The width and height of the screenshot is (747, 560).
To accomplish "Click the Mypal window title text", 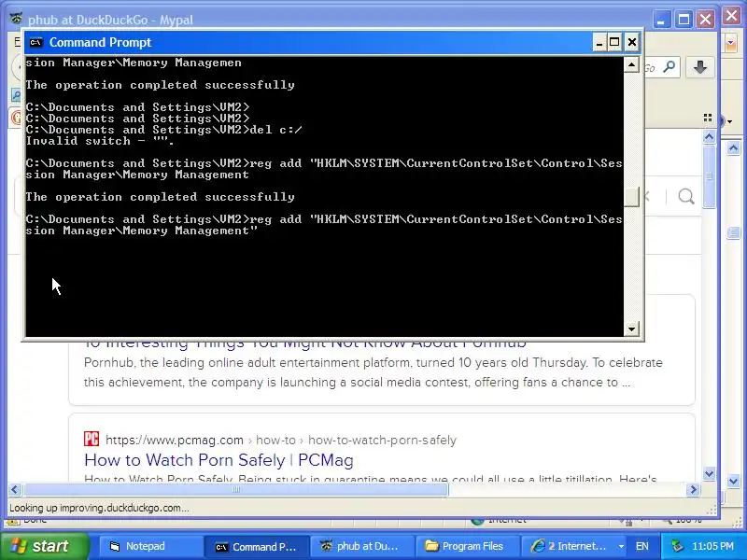I will pyautogui.click(x=110, y=20).
